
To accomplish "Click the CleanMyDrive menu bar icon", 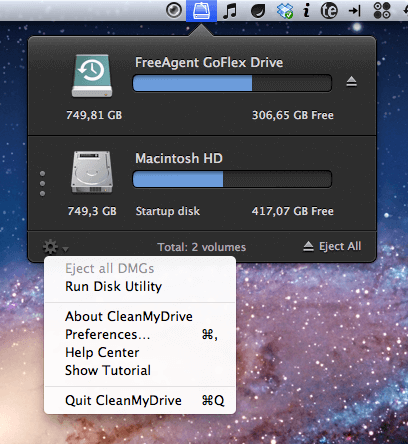I will [x=201, y=11].
